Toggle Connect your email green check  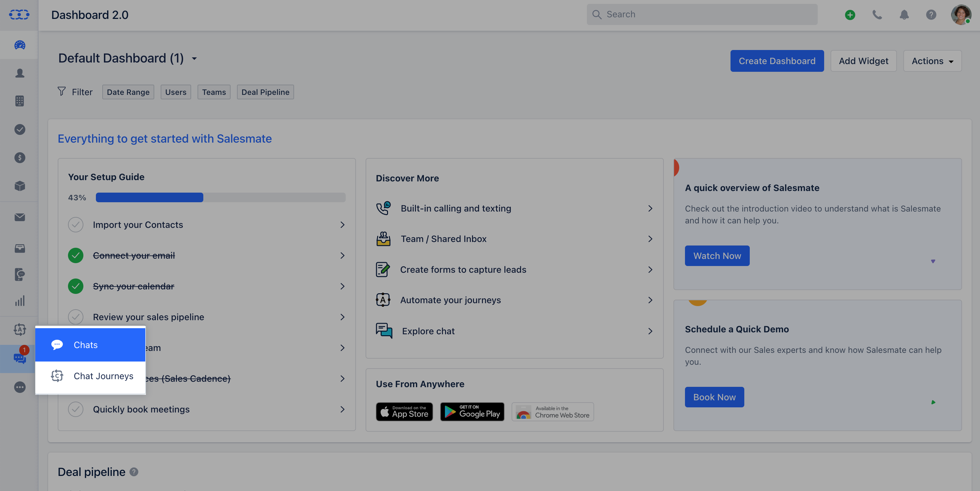[x=76, y=255]
